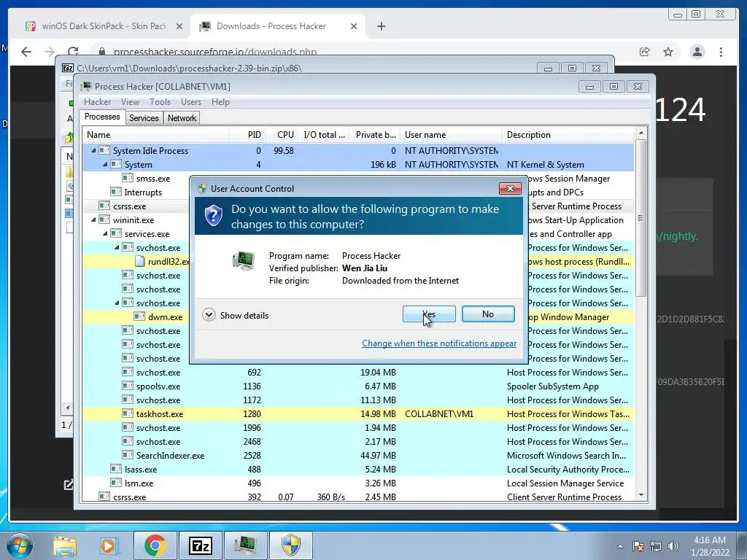Reload the page in Chrome
This screenshot has height=560, width=747.
[73, 52]
